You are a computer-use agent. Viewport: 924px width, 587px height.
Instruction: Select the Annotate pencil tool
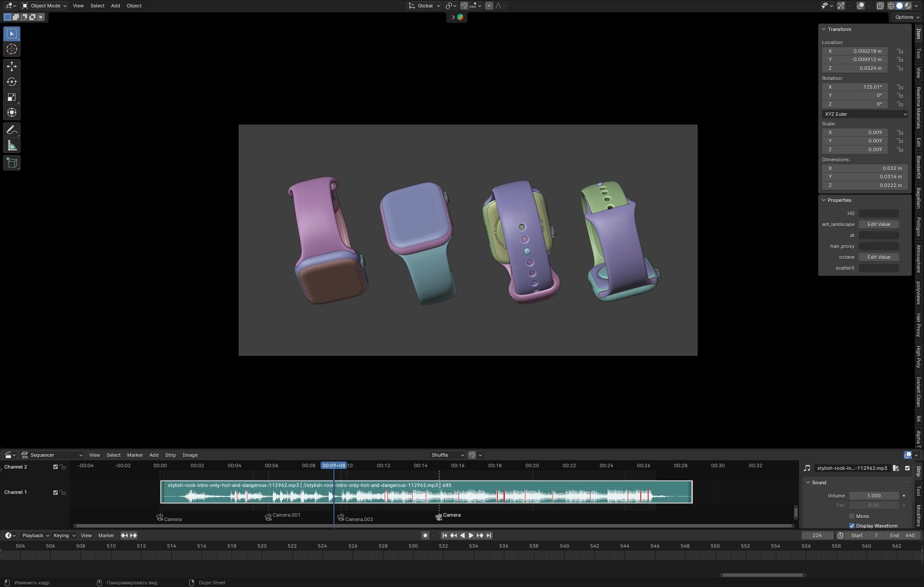tap(12, 130)
